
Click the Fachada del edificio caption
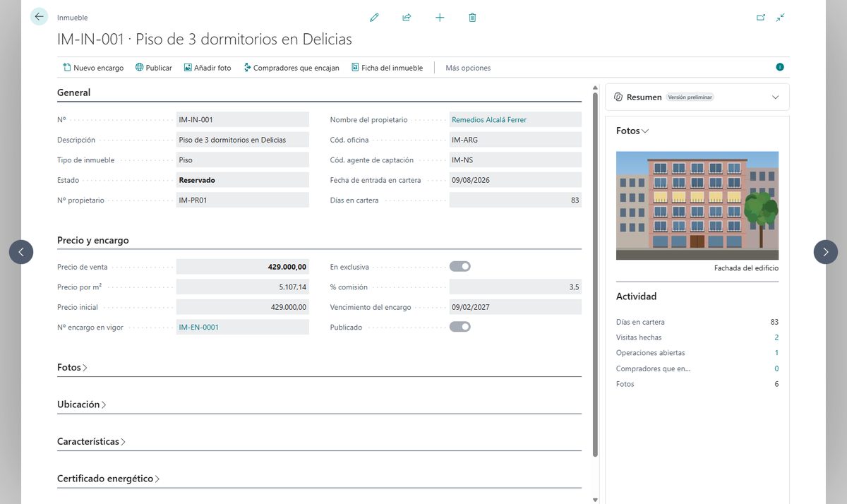(746, 268)
